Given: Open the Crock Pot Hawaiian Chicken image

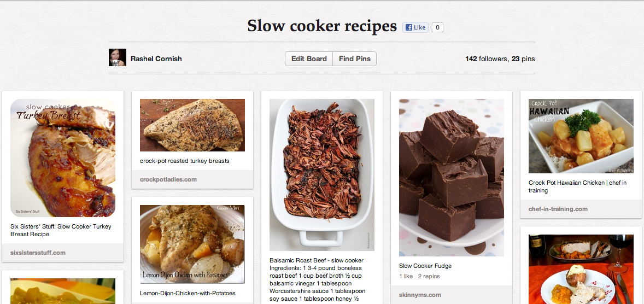Looking at the screenshot, I should point(581,136).
